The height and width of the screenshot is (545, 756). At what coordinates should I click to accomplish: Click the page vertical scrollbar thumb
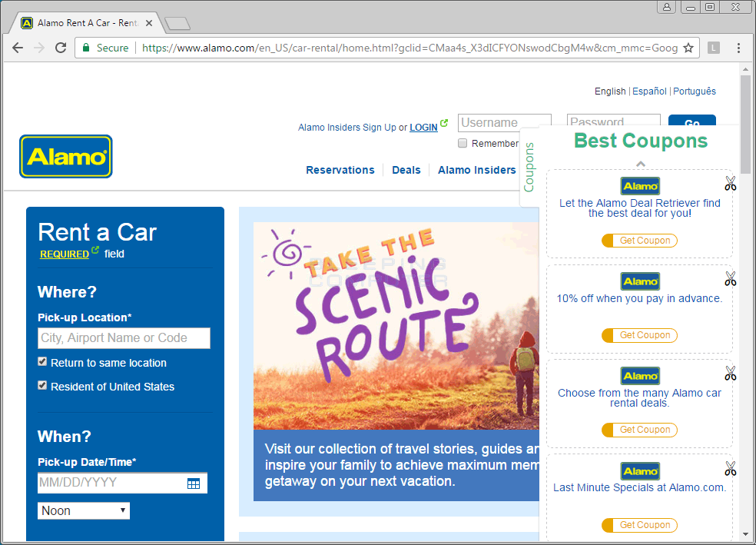pos(745,124)
